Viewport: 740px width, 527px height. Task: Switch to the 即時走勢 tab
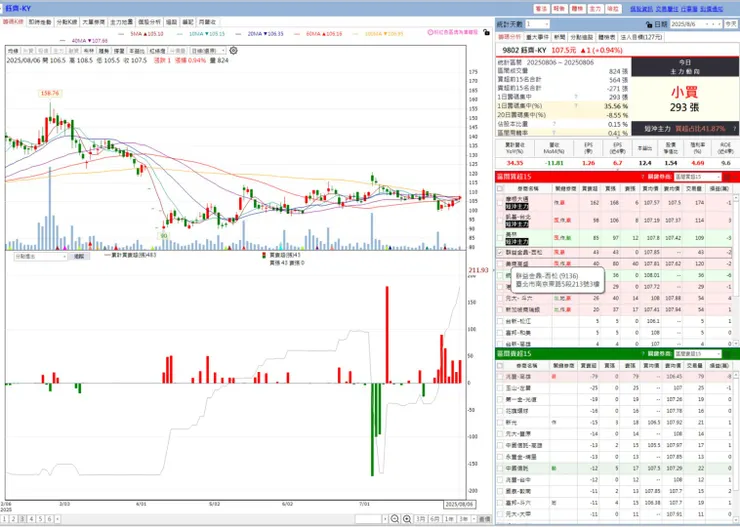pyautogui.click(x=40, y=22)
